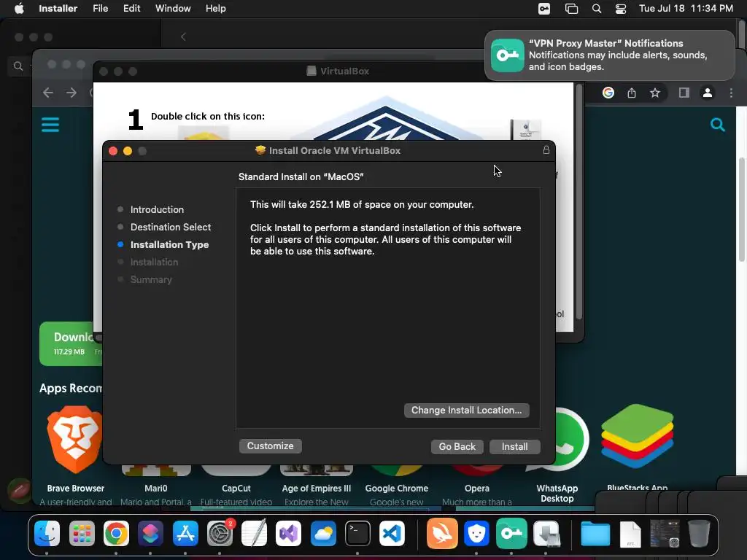Click the Chrome back arrow
Image resolution: width=747 pixels, height=560 pixels.
pos(48,93)
